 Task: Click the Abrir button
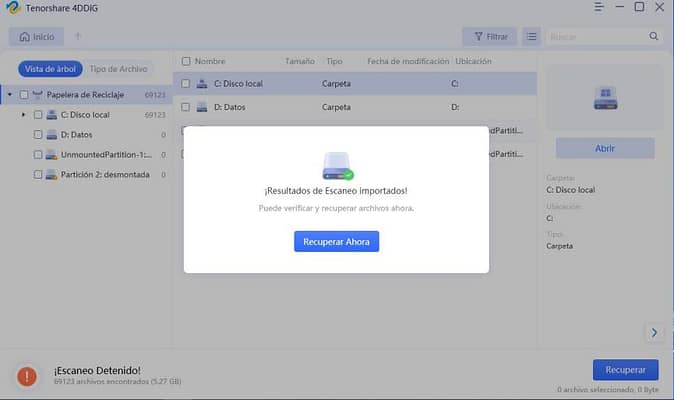(x=605, y=148)
